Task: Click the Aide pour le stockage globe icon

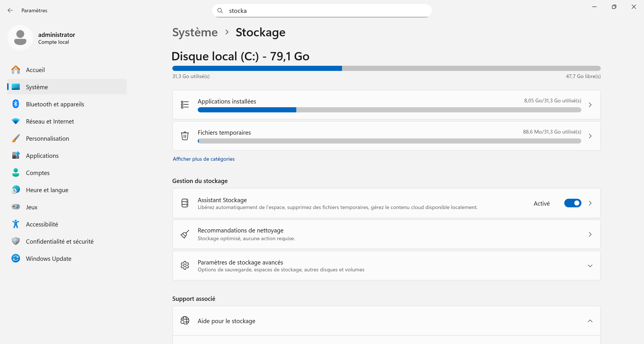Action: pyautogui.click(x=185, y=321)
